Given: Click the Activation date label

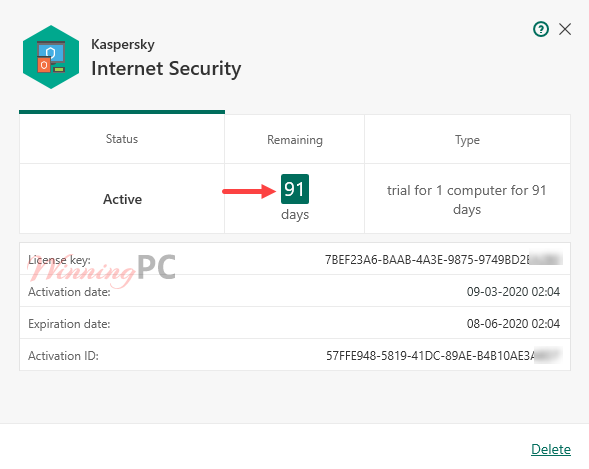Looking at the screenshot, I should click(69, 292).
